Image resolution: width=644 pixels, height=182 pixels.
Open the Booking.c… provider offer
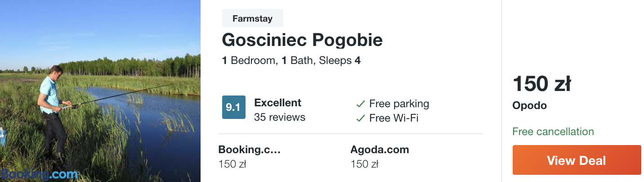click(250, 150)
